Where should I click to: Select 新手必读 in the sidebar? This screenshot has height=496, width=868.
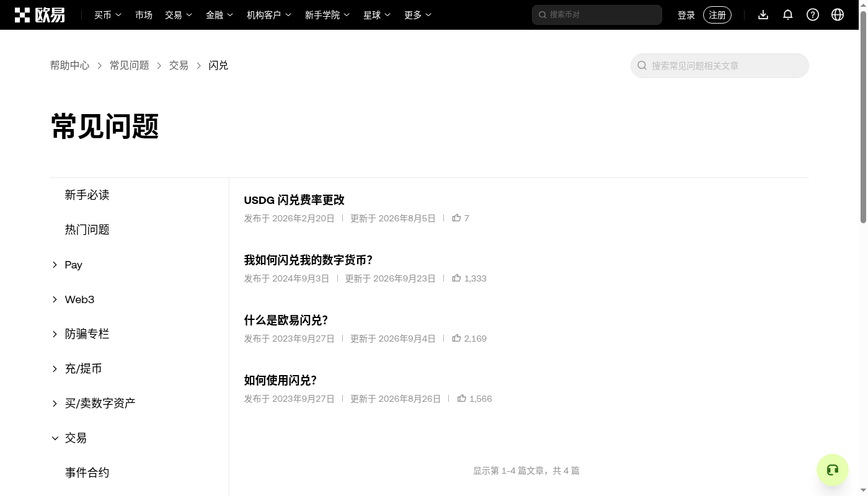87,195
